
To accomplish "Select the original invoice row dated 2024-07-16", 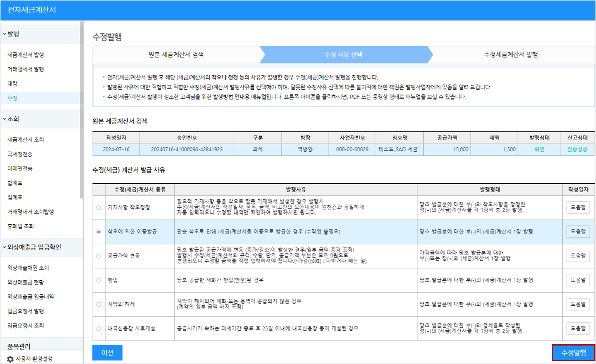I will pyautogui.click(x=116, y=149).
